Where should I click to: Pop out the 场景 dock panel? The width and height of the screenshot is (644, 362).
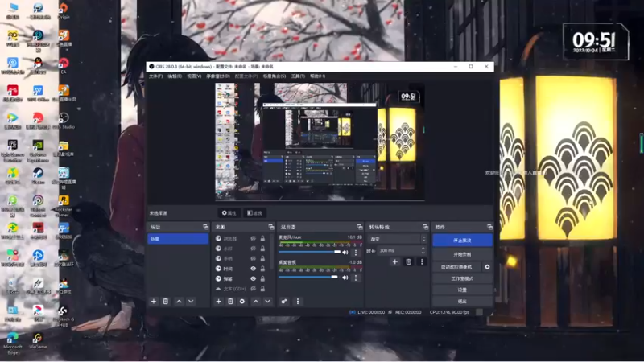(x=205, y=227)
